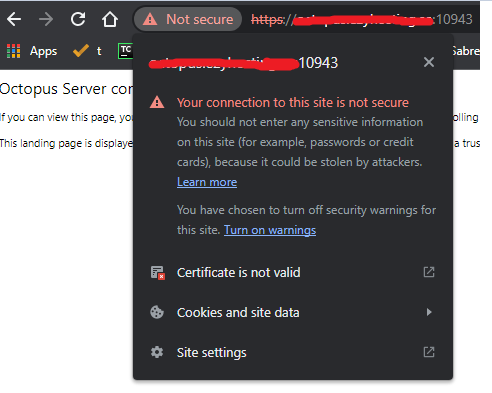492x393 pixels.
Task: Close the site information popup
Action: click(x=429, y=62)
